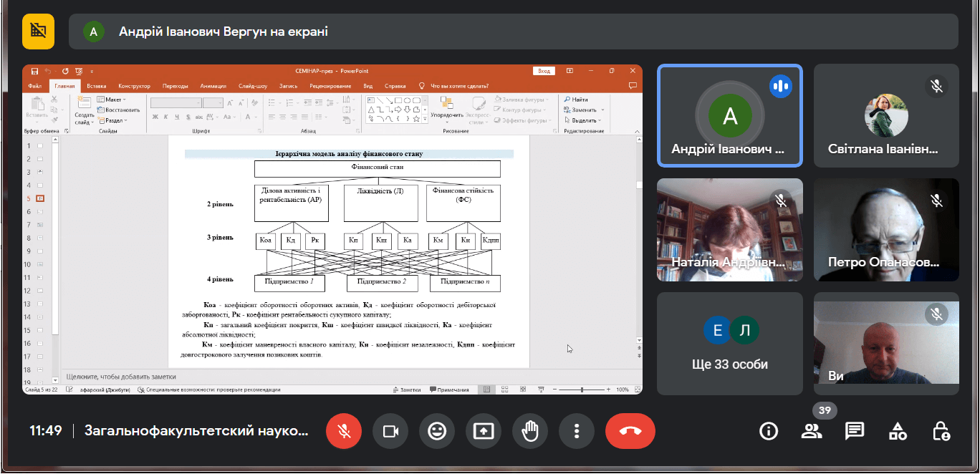Toggle the camera on or off

coord(390,431)
